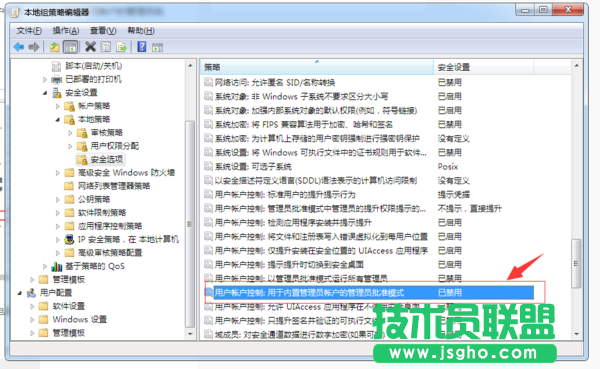Click the title bar app icon of 本地组策略编辑器
This screenshot has width=600, height=369.
click(x=15, y=12)
